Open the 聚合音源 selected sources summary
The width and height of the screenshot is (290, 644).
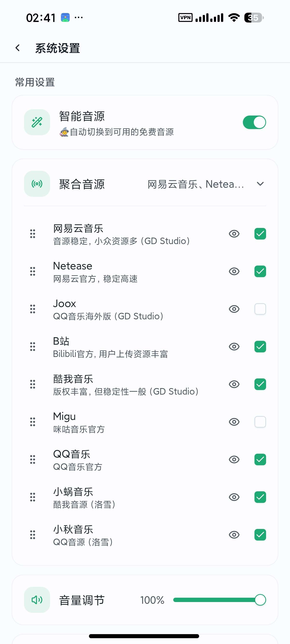(x=196, y=184)
